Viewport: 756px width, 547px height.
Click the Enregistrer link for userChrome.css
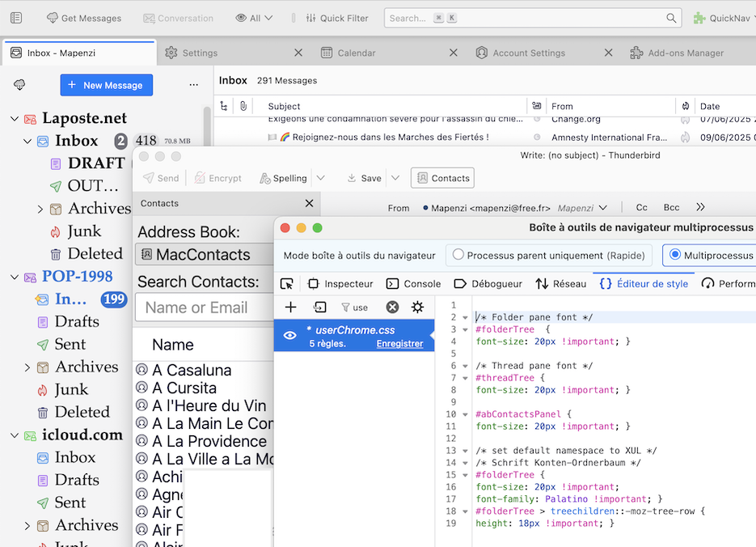pos(399,344)
